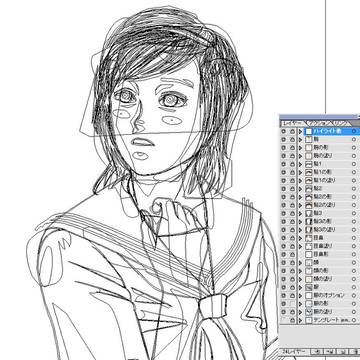Screen dimensions: 360x360
Task: Click the target circle of the ハイライト layer
Action: coord(354,131)
